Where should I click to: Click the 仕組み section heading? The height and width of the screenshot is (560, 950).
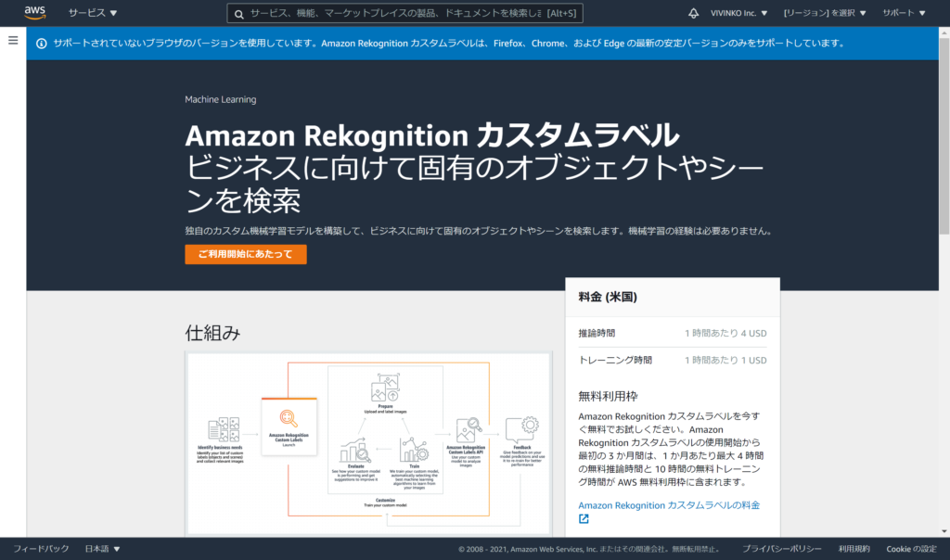point(212,332)
